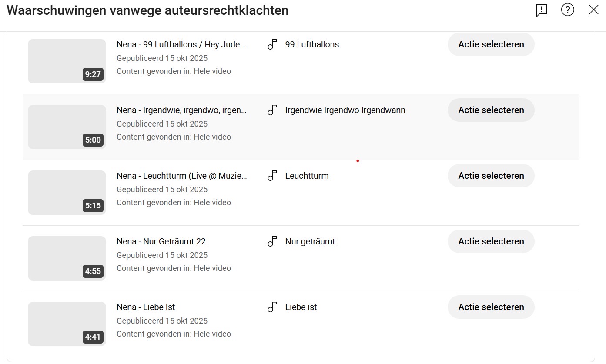Click the publish date under Nena - Liebe Ist

162,321
